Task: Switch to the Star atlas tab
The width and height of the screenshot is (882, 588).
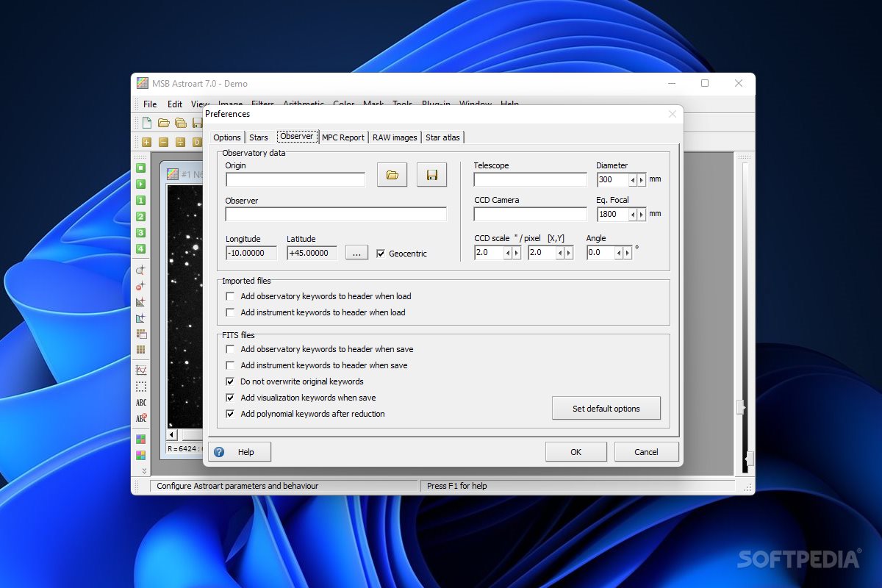Action: pyautogui.click(x=442, y=137)
